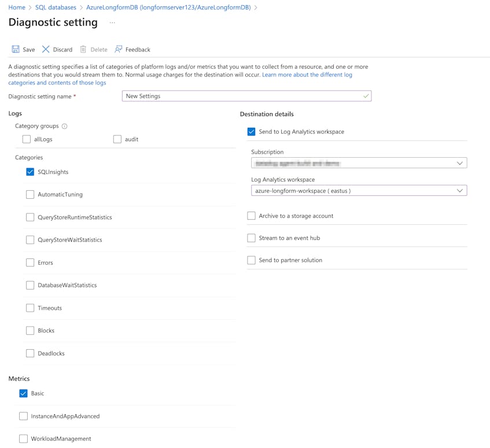
Task: Tick the DatabaseWaitStatistics checkbox
Action: click(30, 285)
